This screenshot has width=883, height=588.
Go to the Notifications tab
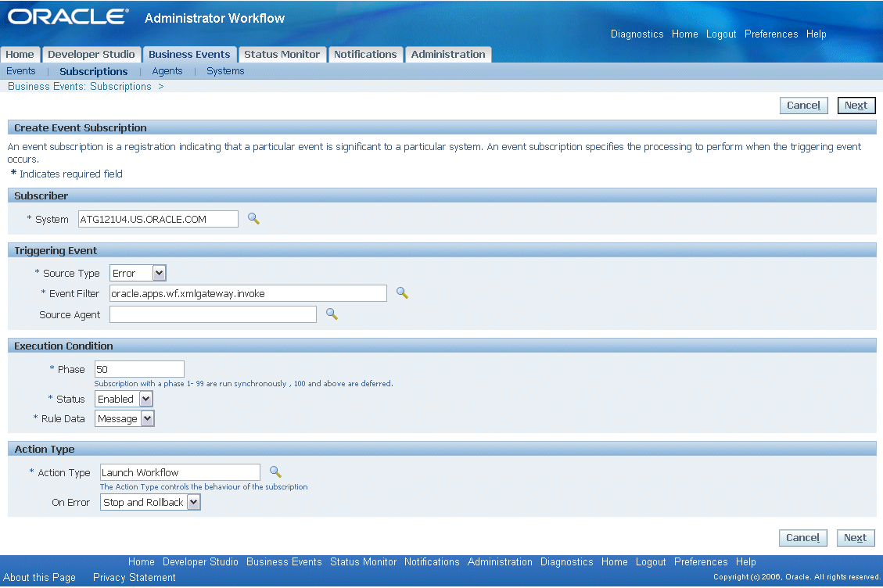(x=365, y=55)
